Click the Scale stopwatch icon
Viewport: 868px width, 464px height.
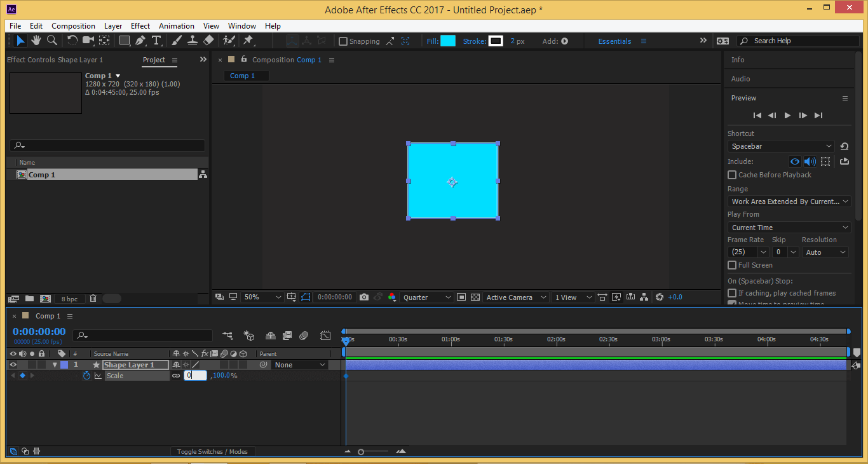tap(86, 376)
